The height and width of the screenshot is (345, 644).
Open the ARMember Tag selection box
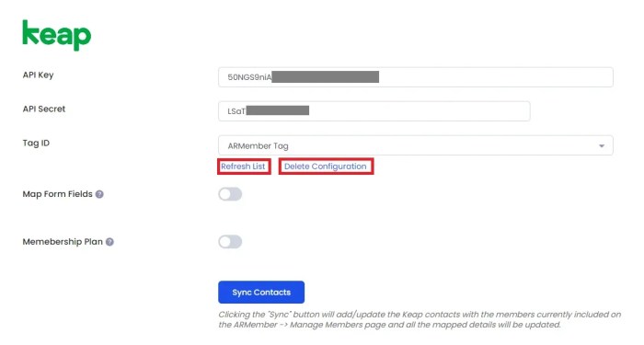pyautogui.click(x=416, y=145)
